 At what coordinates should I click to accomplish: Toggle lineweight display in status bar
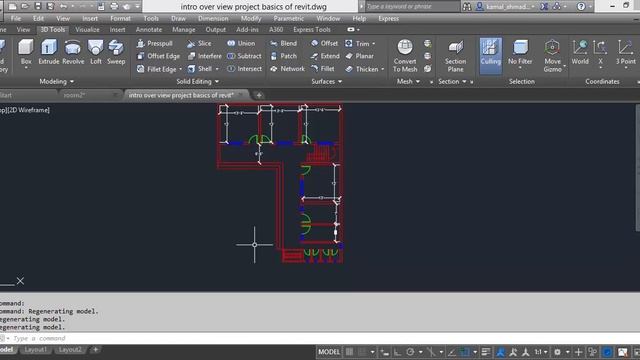pos(486,352)
